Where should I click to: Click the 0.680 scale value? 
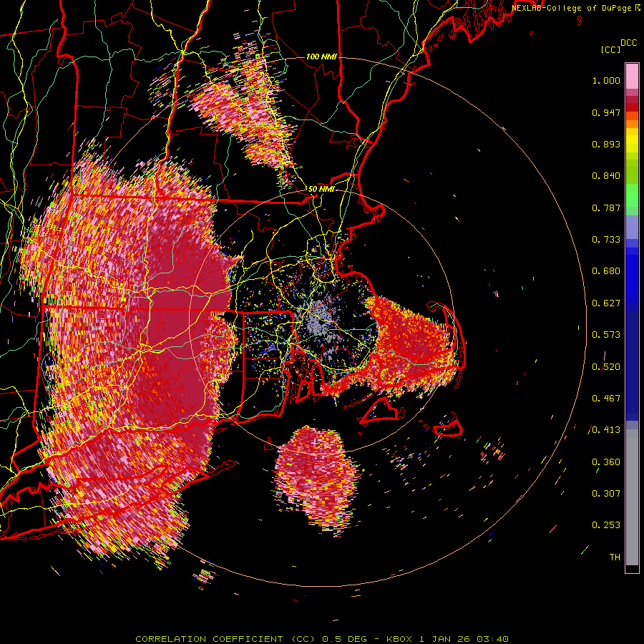606,271
